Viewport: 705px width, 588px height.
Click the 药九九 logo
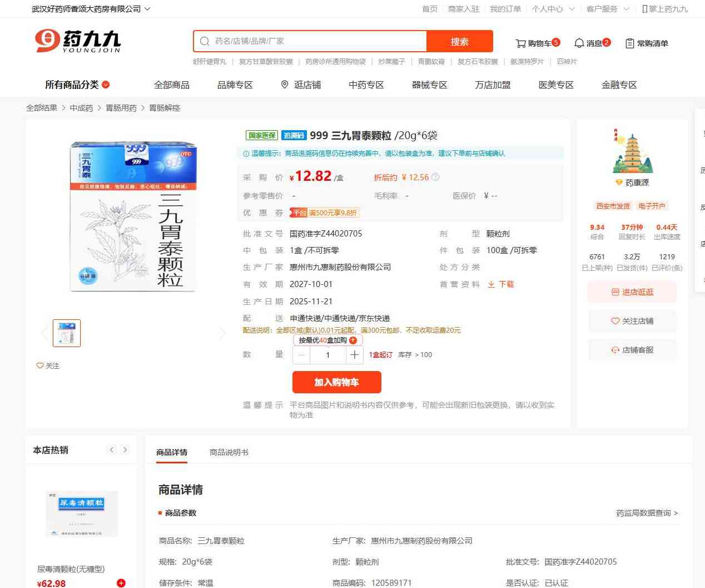pos(78,41)
